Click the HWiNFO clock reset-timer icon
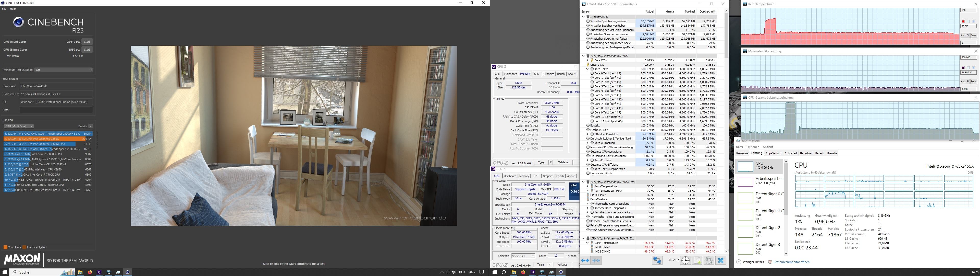 pyautogui.click(x=685, y=260)
